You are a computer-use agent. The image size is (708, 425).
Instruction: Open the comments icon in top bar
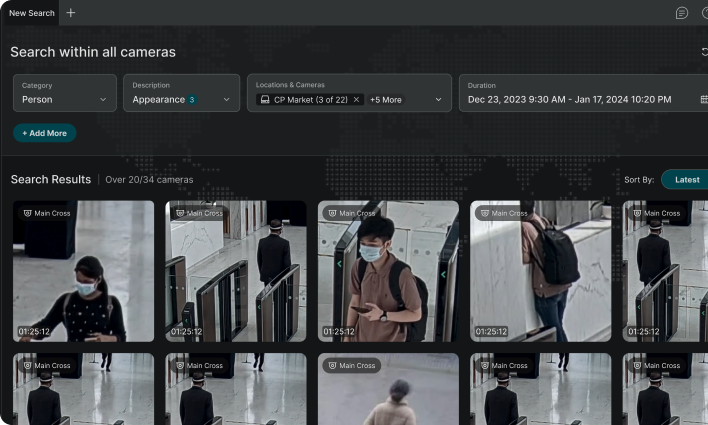(681, 13)
